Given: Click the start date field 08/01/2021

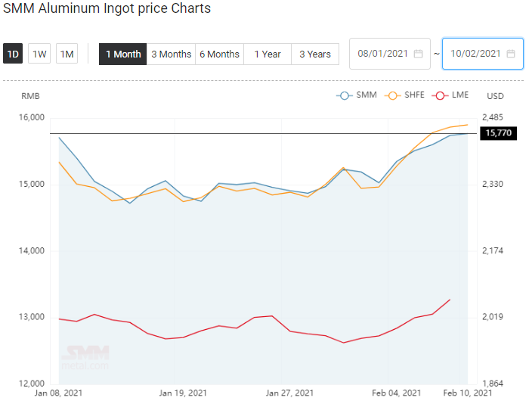Looking at the screenshot, I should coord(390,54).
